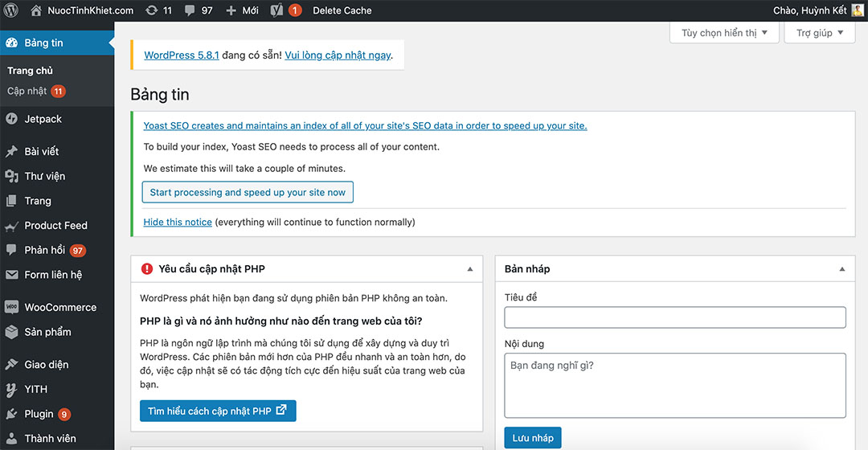The width and height of the screenshot is (868, 450).
Task: Click the Form liên hệ envelope icon
Action: pos(11,275)
